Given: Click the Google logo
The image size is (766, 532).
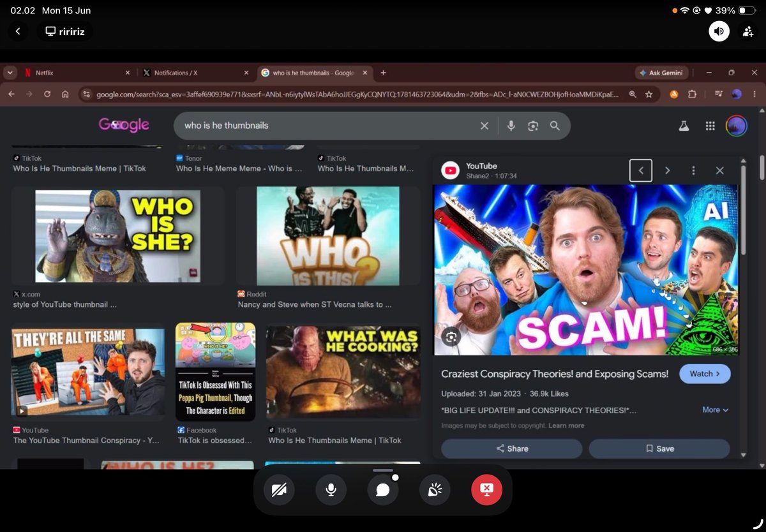Looking at the screenshot, I should 124,125.
